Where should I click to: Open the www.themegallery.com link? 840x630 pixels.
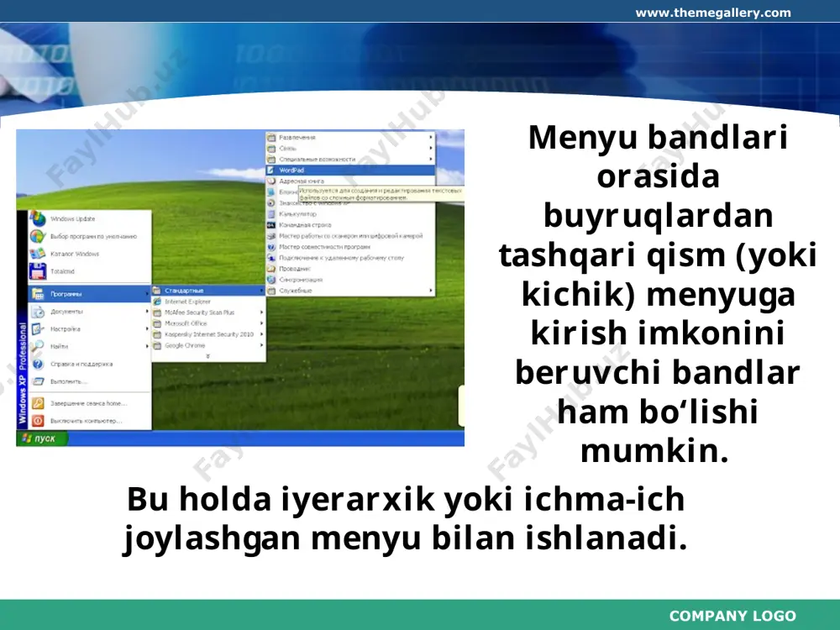pos(713,13)
